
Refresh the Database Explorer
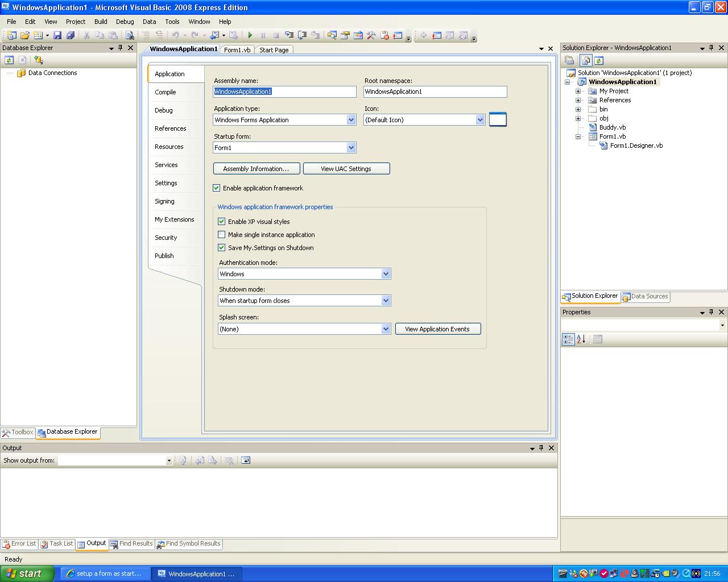point(9,60)
